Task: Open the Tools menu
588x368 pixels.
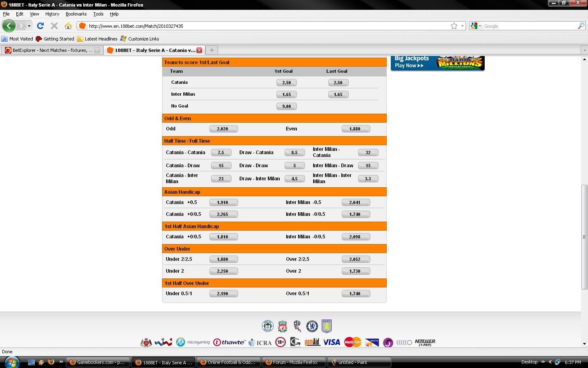Action: (x=98, y=14)
